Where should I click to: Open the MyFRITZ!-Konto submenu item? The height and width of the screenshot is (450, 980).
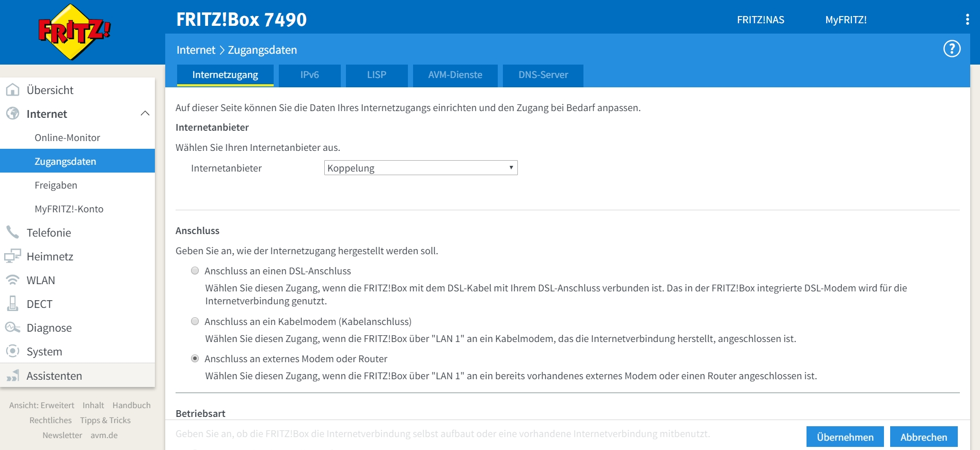pos(77,209)
